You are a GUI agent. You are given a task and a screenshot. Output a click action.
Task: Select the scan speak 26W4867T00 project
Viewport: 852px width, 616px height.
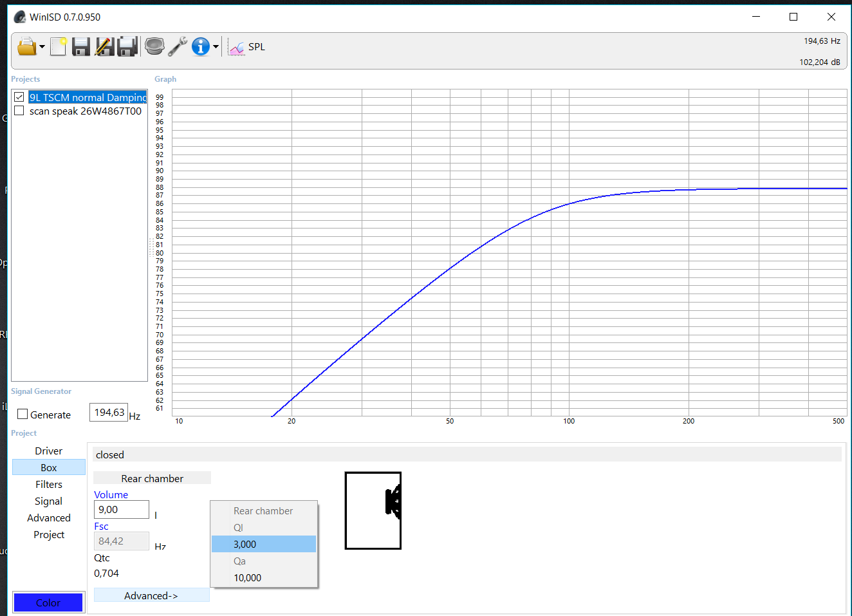point(86,111)
